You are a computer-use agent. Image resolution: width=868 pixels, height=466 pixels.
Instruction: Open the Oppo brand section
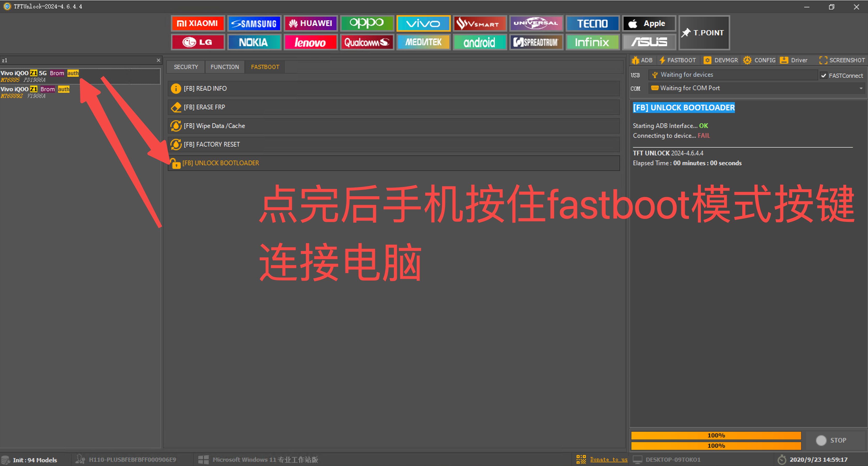367,23
